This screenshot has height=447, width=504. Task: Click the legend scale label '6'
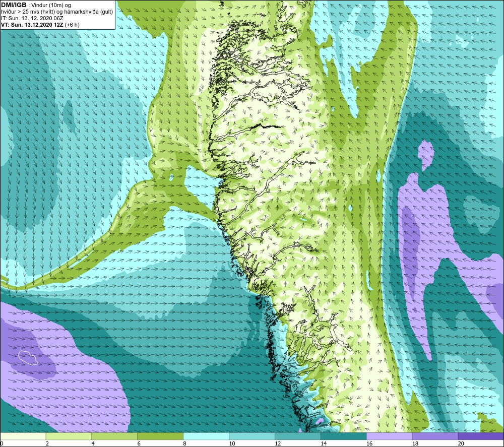pyautogui.click(x=139, y=443)
